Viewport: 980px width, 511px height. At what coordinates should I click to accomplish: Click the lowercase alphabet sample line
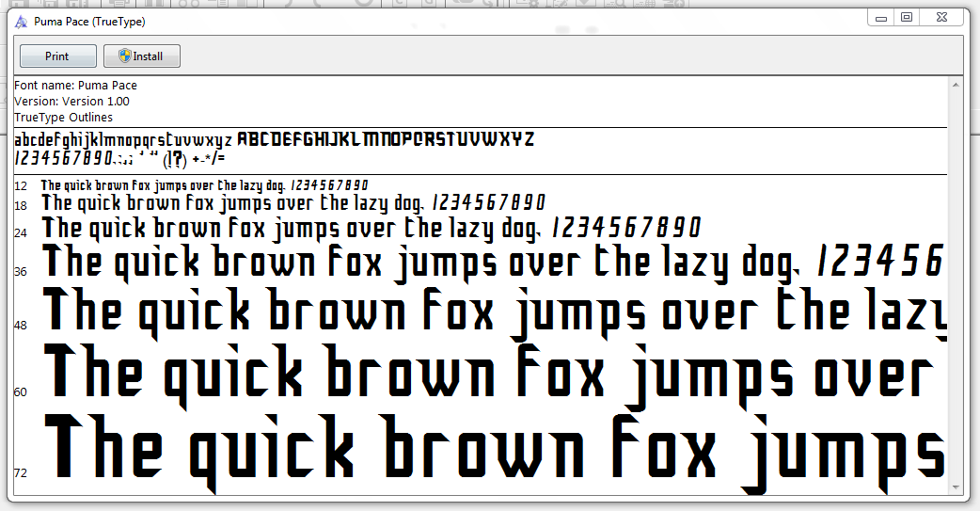pos(123,139)
